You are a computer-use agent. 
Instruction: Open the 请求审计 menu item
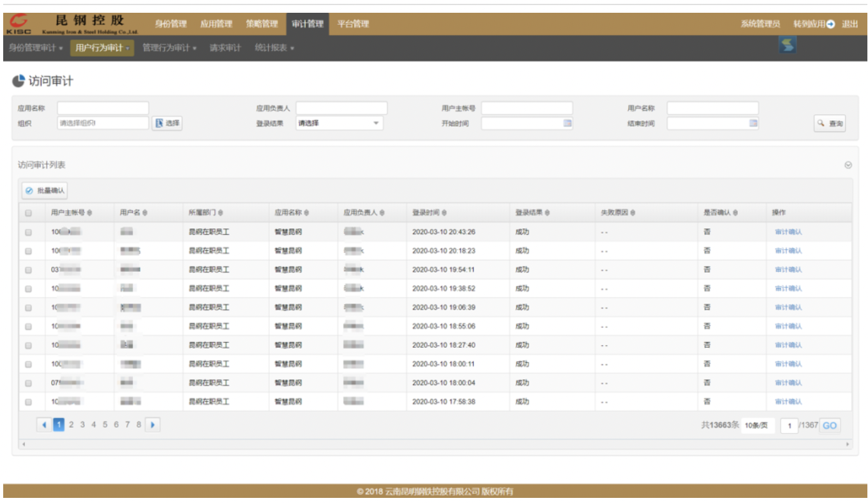(x=225, y=48)
